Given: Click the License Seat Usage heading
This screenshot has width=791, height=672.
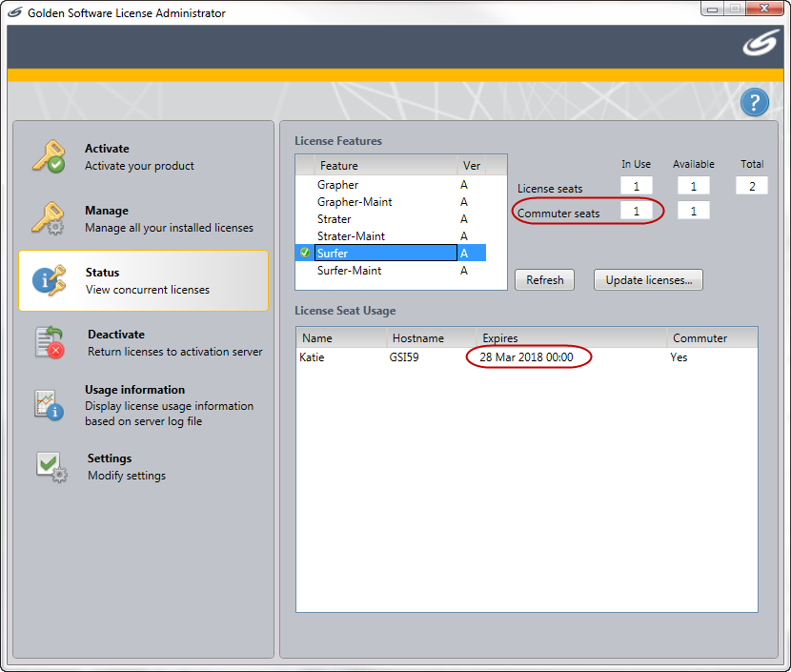Looking at the screenshot, I should tap(345, 311).
